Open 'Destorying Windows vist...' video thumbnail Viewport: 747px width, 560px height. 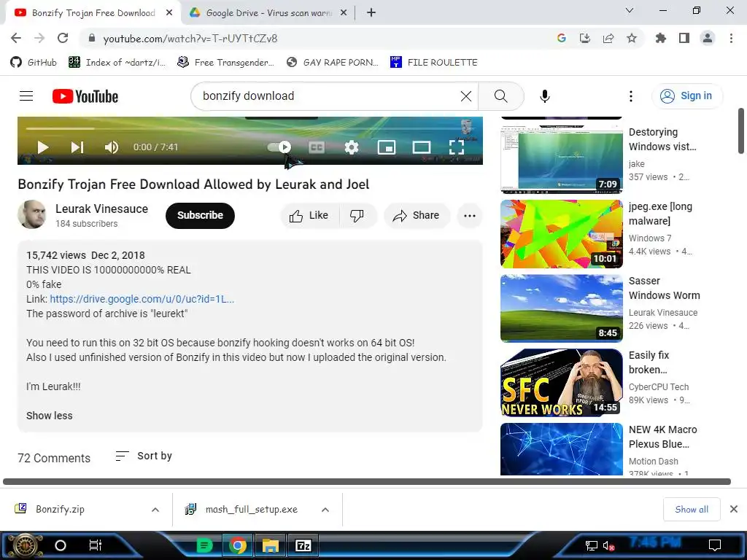[561, 160]
